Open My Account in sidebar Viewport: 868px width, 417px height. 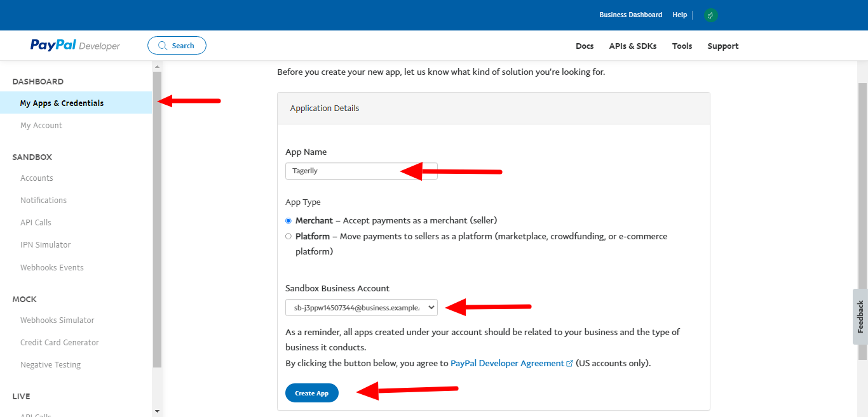41,126
